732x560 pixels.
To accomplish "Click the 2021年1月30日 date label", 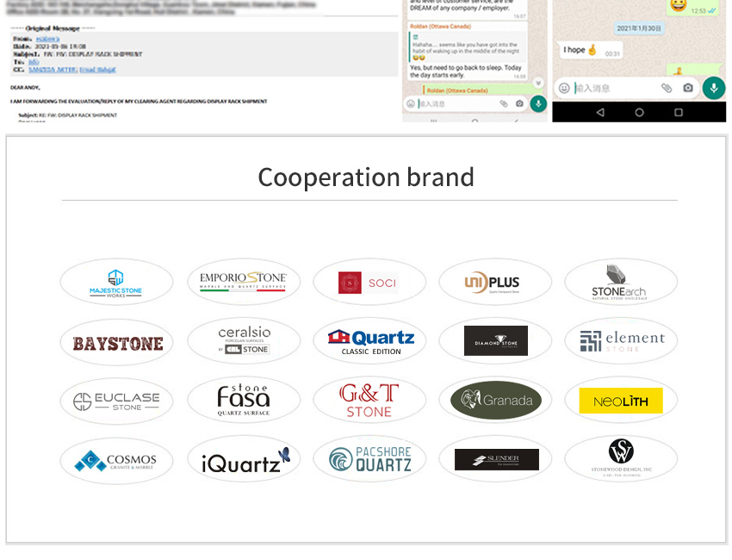I will click(639, 28).
